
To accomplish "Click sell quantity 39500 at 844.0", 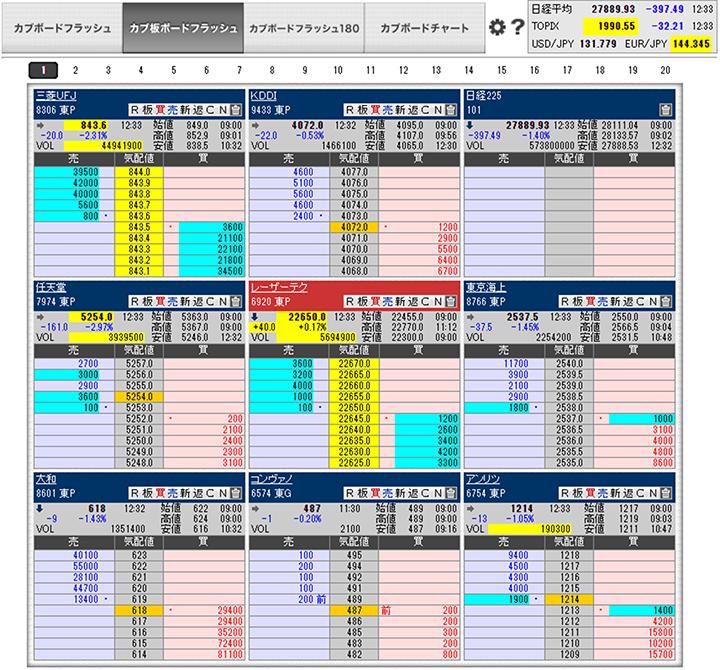I will (x=67, y=172).
